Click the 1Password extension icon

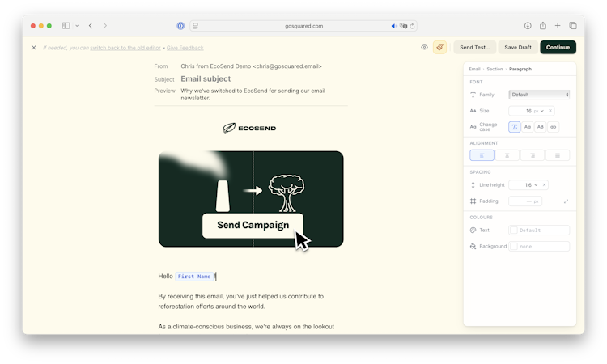pyautogui.click(x=180, y=26)
